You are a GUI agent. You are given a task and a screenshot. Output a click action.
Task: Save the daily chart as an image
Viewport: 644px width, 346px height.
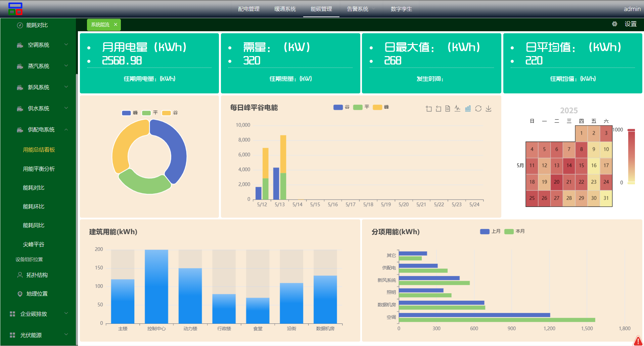click(489, 109)
